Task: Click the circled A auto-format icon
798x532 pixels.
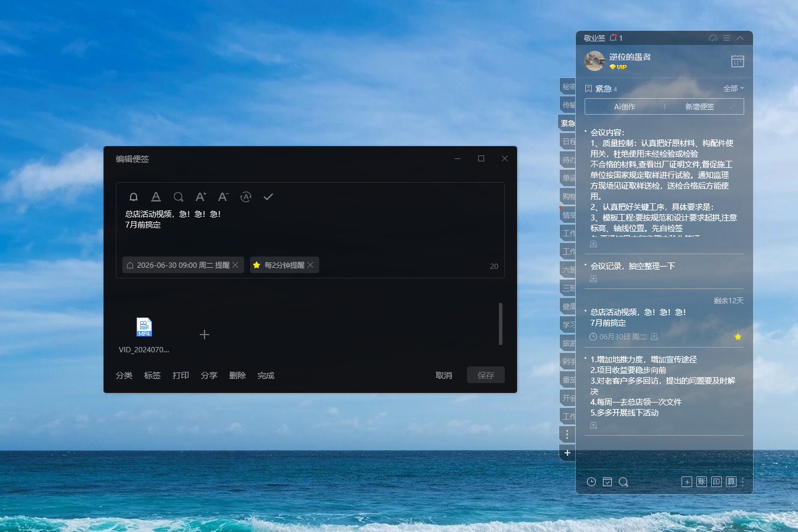Action: (x=246, y=197)
